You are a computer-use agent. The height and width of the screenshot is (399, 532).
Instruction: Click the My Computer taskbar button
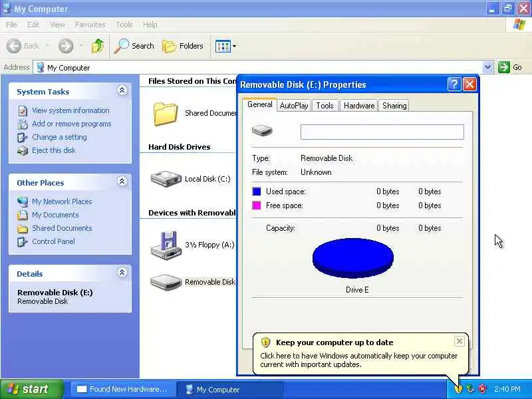pos(229,390)
